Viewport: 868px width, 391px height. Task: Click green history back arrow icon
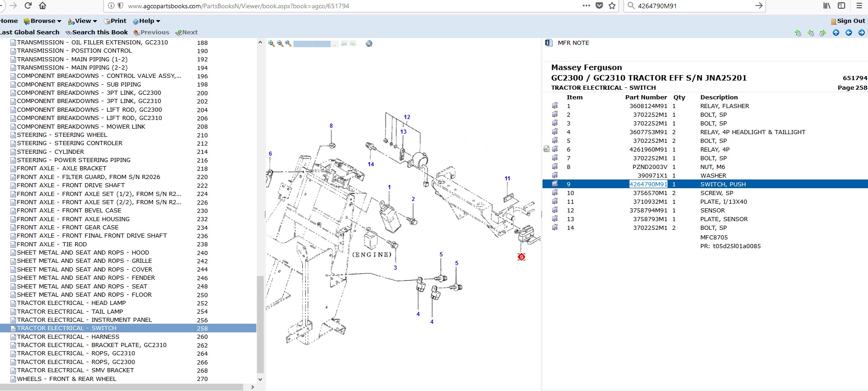pos(811,33)
